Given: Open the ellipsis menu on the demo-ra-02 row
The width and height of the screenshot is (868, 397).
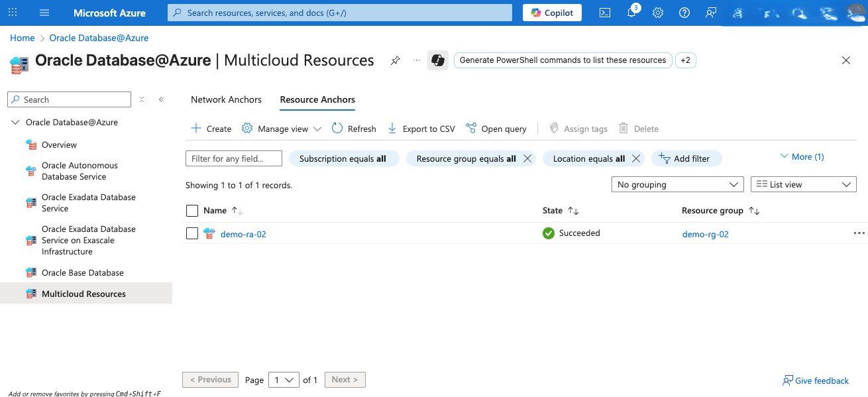Looking at the screenshot, I should point(859,233).
